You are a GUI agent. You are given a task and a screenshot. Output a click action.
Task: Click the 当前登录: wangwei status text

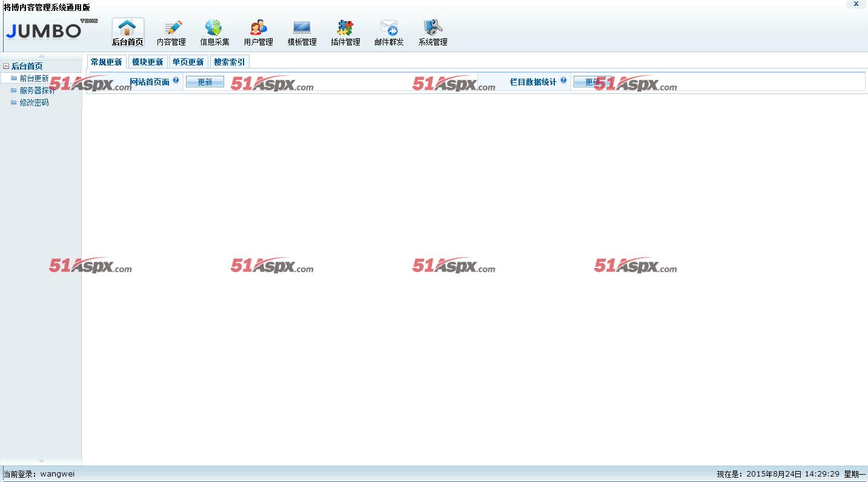point(39,474)
